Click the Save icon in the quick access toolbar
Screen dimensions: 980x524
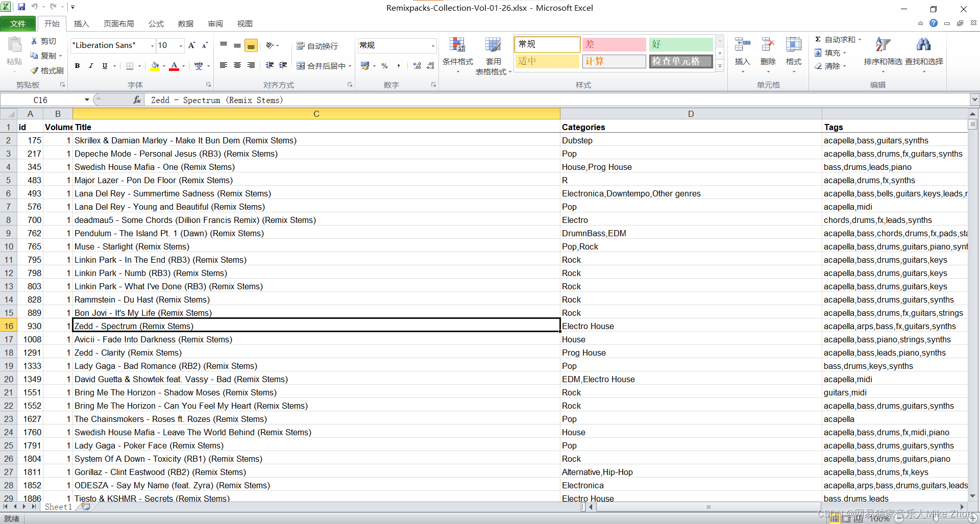click(21, 7)
